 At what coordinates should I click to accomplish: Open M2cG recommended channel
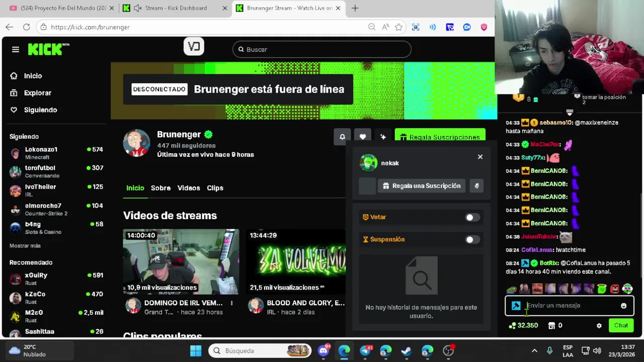[56, 316]
